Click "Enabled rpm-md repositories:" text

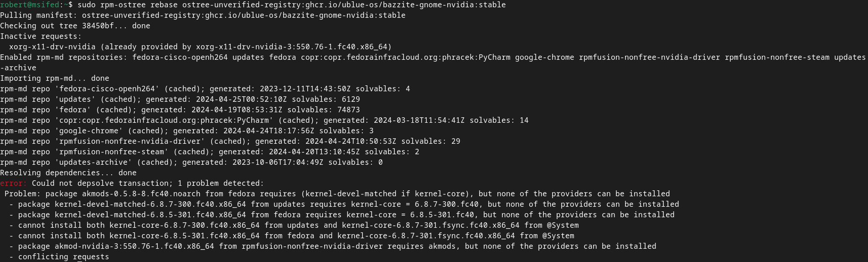tap(64, 58)
